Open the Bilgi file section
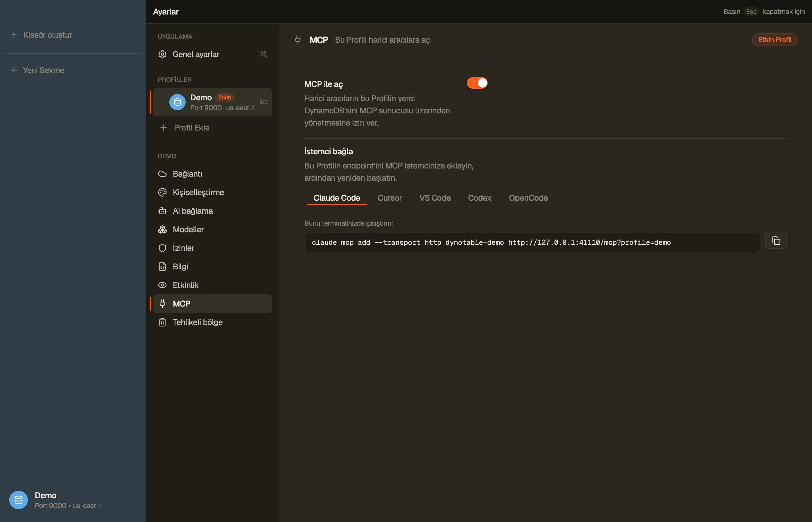This screenshot has width=812, height=522. pyautogui.click(x=212, y=267)
